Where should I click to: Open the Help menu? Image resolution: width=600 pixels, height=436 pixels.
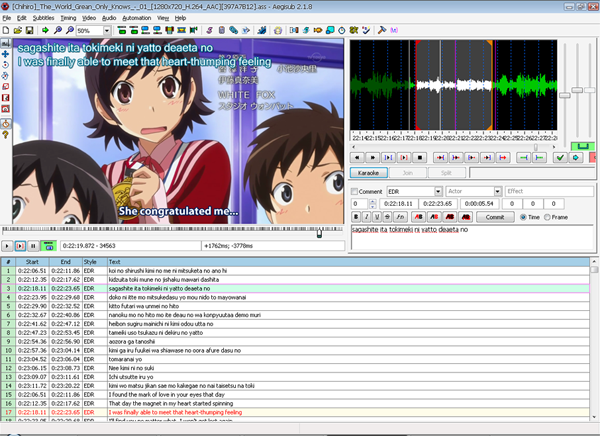[x=180, y=18]
